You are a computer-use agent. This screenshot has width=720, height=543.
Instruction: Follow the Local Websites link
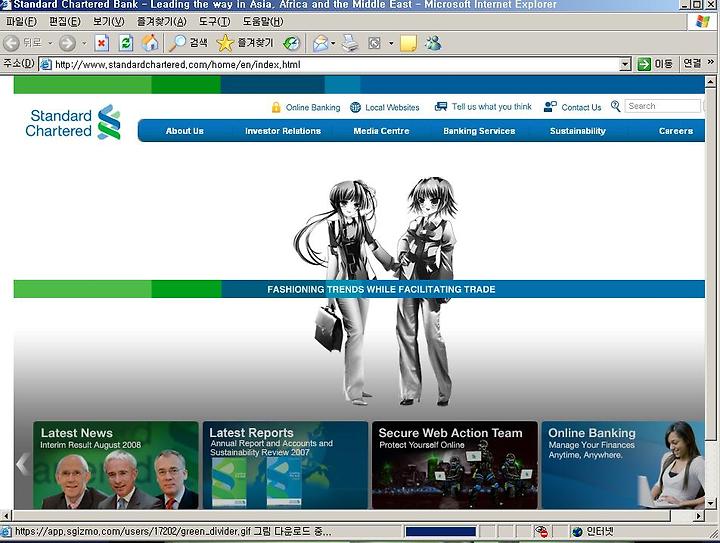pyautogui.click(x=392, y=107)
